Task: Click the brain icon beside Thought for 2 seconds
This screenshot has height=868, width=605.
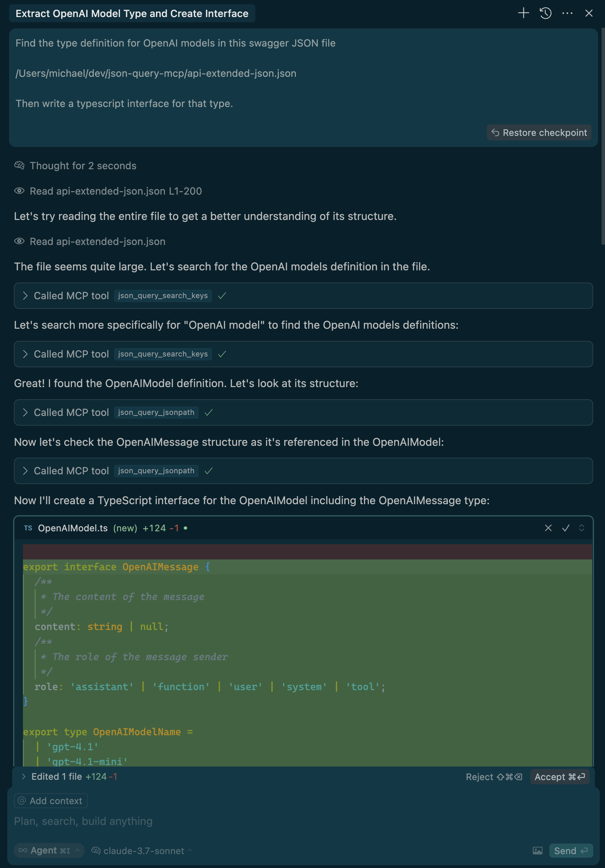Action: point(19,166)
